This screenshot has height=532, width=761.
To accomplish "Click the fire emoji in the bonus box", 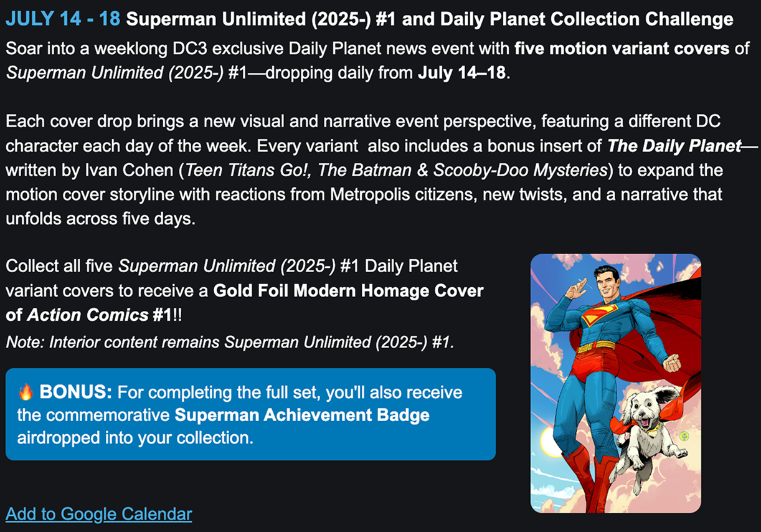I will pos(26,392).
